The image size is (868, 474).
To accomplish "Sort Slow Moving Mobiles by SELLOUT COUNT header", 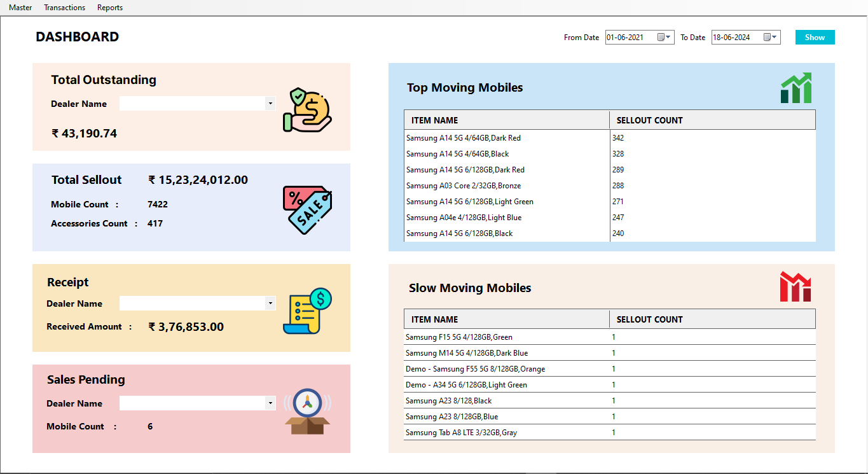I will (712, 319).
